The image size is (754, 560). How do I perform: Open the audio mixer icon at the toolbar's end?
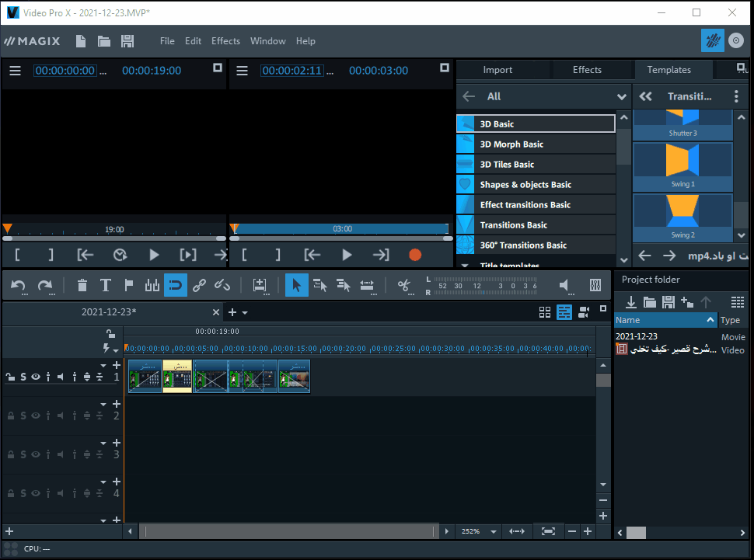[x=595, y=286]
